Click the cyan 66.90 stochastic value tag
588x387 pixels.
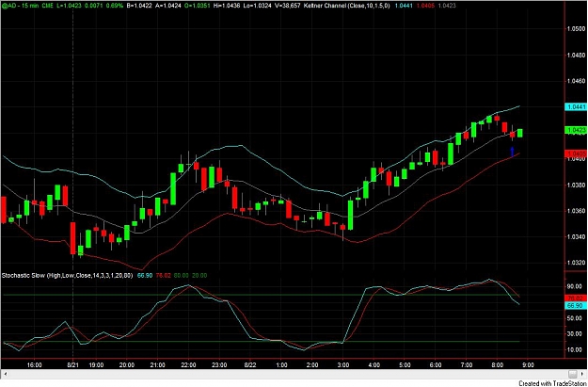(x=575, y=306)
